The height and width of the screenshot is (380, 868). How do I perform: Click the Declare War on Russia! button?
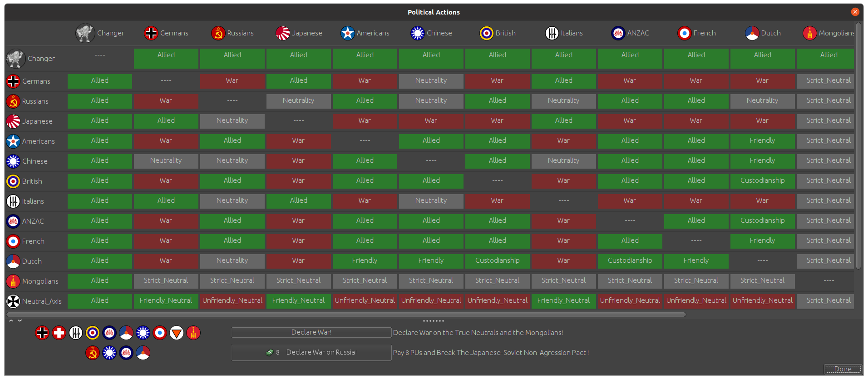pos(311,353)
